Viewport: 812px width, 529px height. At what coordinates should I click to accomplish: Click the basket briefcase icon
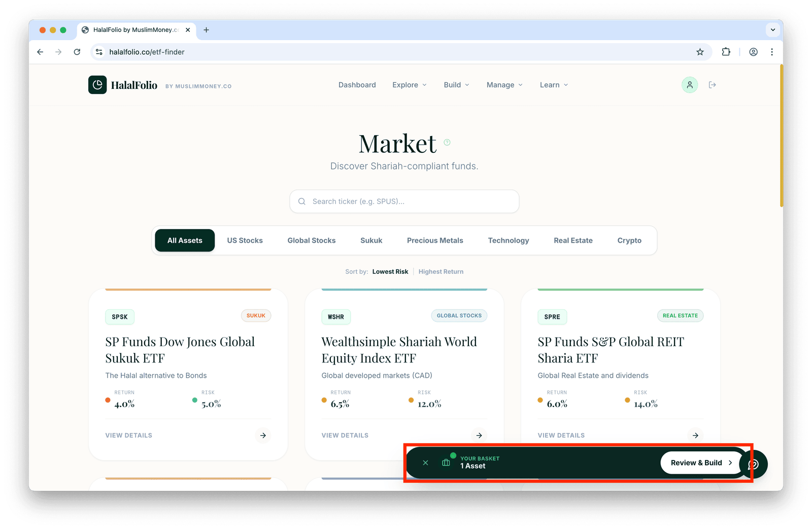coord(446,462)
